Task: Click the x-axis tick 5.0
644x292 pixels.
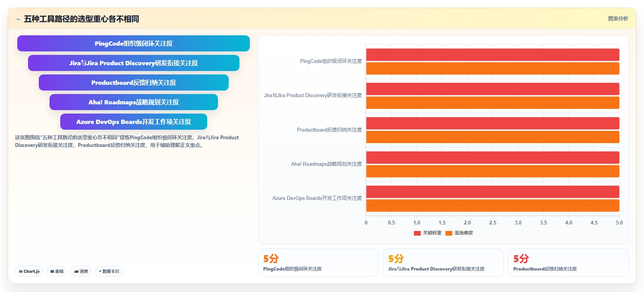Action: (619, 223)
